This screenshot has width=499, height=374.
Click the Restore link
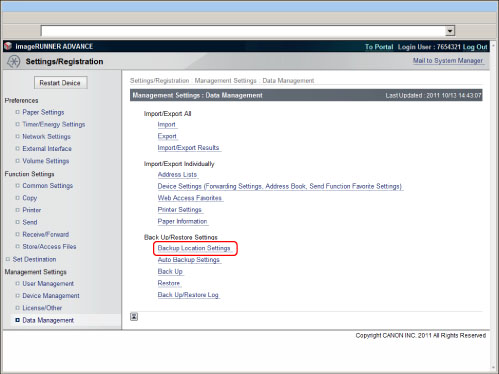click(x=169, y=283)
